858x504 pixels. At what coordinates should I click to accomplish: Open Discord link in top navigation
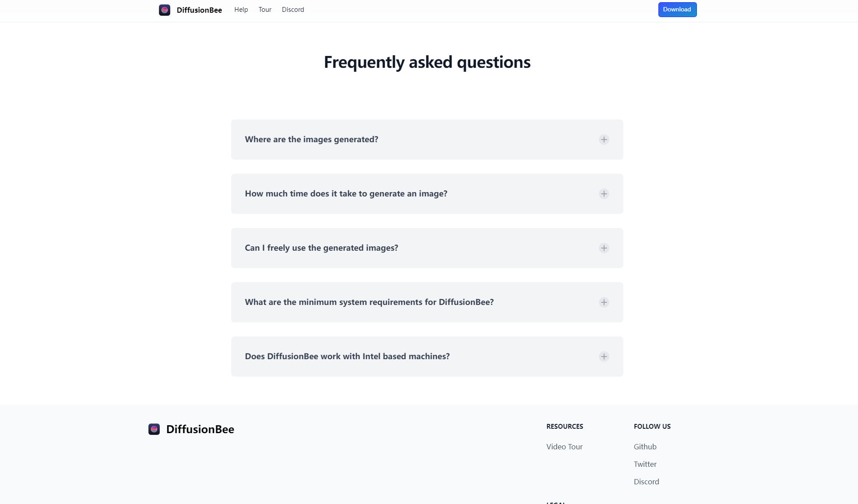pyautogui.click(x=293, y=10)
